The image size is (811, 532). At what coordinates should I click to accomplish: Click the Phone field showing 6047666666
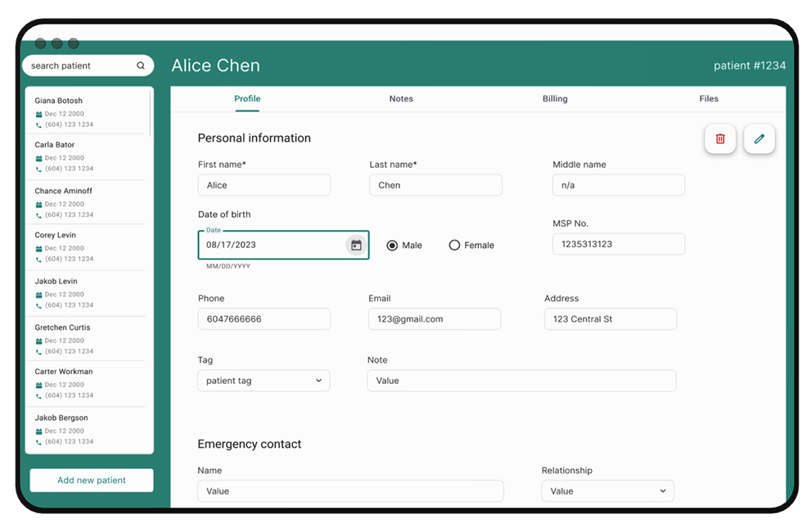(x=264, y=319)
